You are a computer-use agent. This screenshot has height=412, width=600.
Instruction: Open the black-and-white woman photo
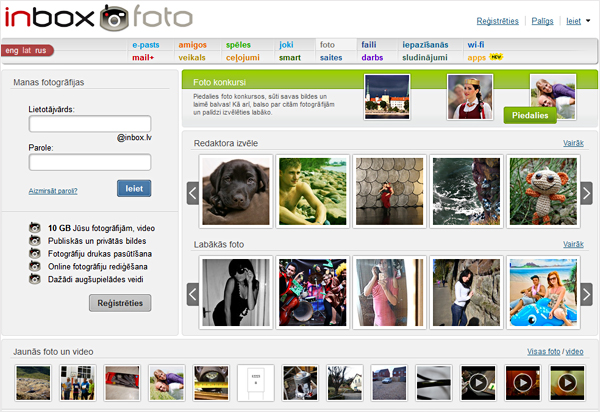pyautogui.click(x=236, y=293)
